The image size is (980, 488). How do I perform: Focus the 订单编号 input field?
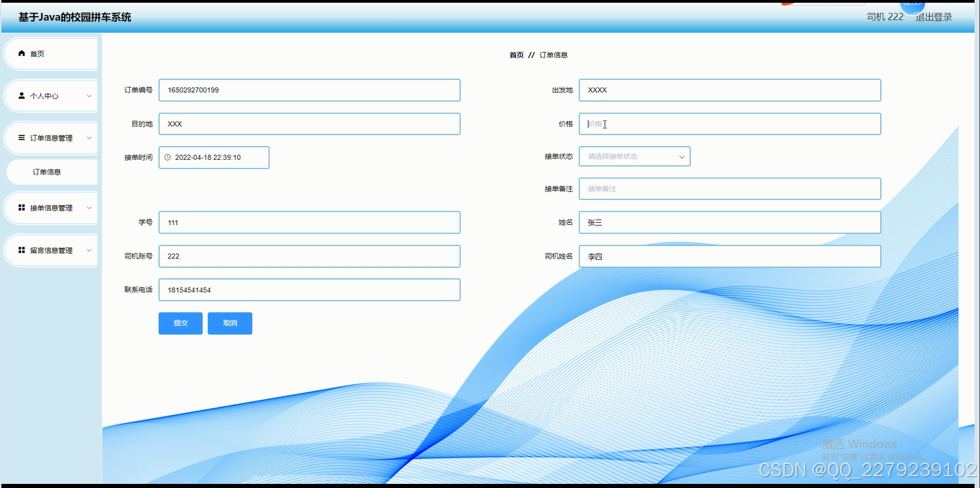310,90
